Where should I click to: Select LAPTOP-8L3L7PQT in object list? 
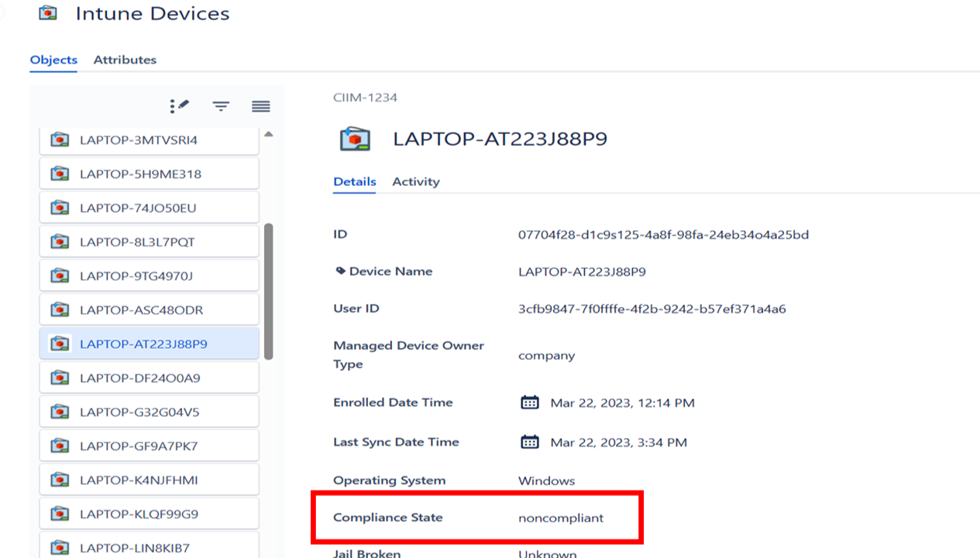149,243
